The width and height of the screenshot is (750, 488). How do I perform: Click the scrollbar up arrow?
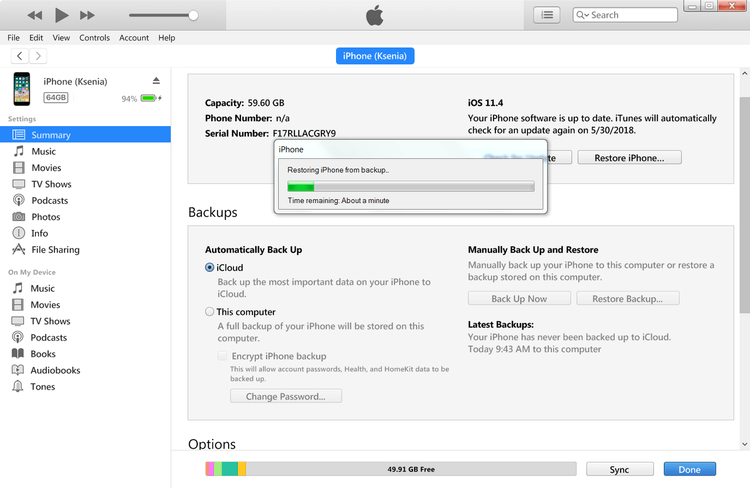pyautogui.click(x=744, y=74)
